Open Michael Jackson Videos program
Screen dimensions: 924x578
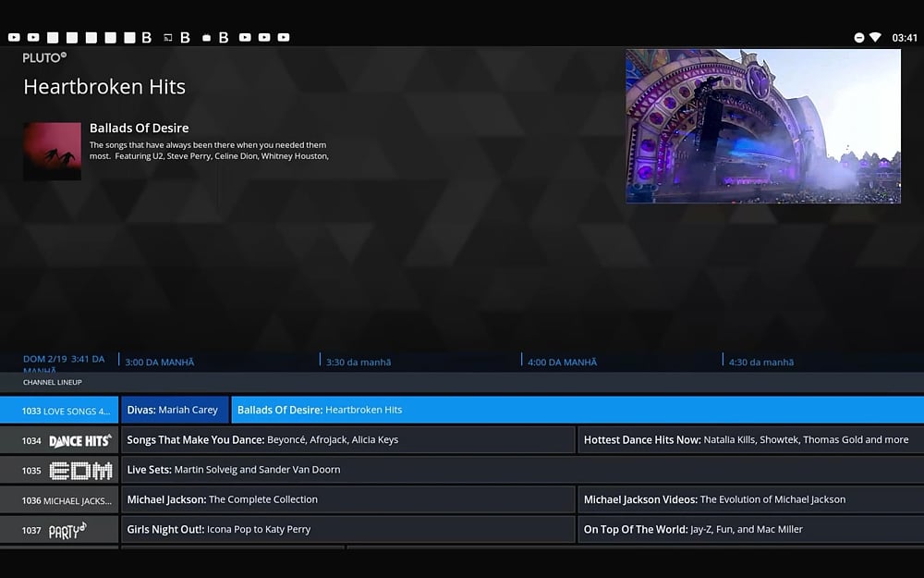(x=750, y=499)
